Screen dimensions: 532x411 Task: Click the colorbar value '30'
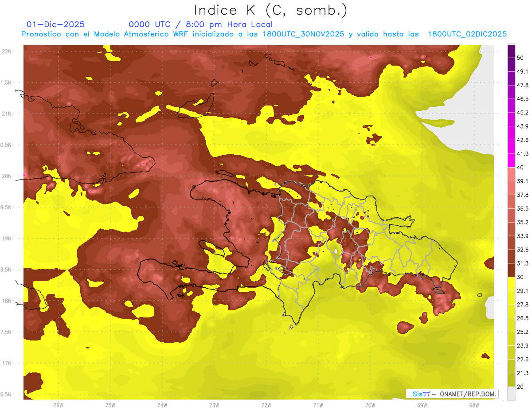click(x=521, y=277)
